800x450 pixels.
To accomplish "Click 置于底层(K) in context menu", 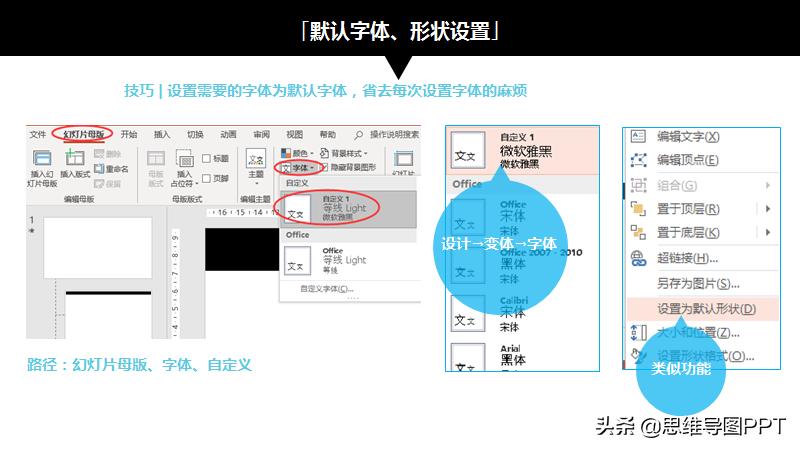I will [688, 233].
